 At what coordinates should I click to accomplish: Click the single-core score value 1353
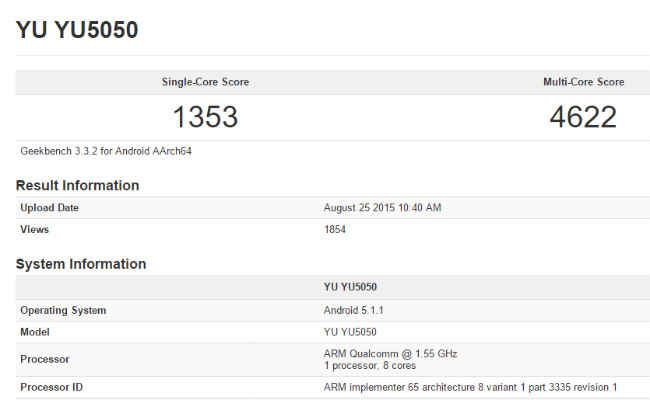pyautogui.click(x=205, y=116)
